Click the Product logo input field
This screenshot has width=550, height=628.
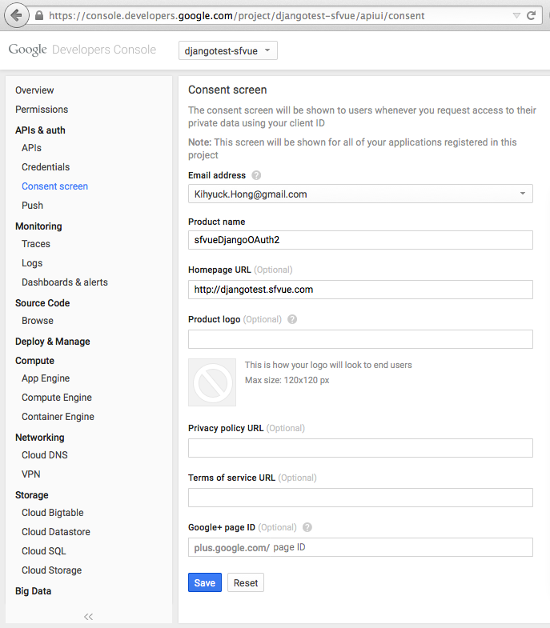360,339
